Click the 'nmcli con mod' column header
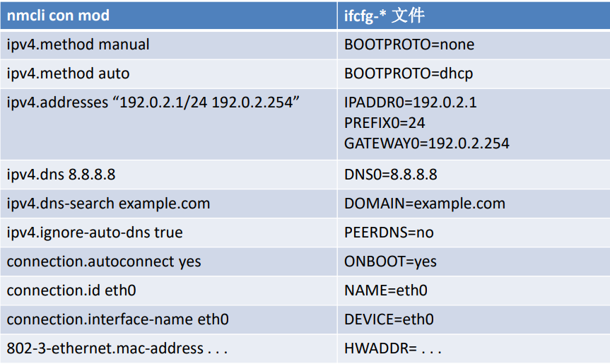The width and height of the screenshot is (610, 364). tap(168, 15)
